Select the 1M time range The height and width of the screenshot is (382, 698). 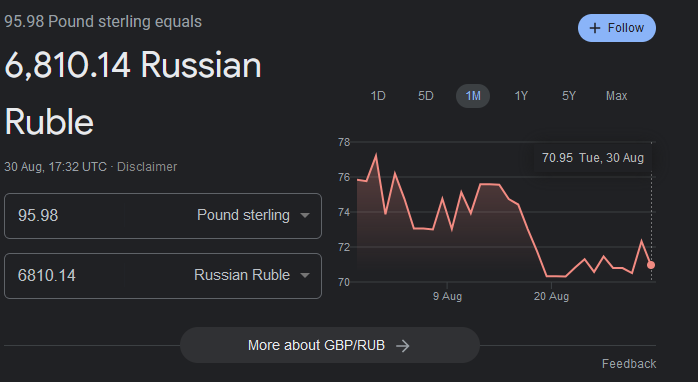tap(473, 96)
